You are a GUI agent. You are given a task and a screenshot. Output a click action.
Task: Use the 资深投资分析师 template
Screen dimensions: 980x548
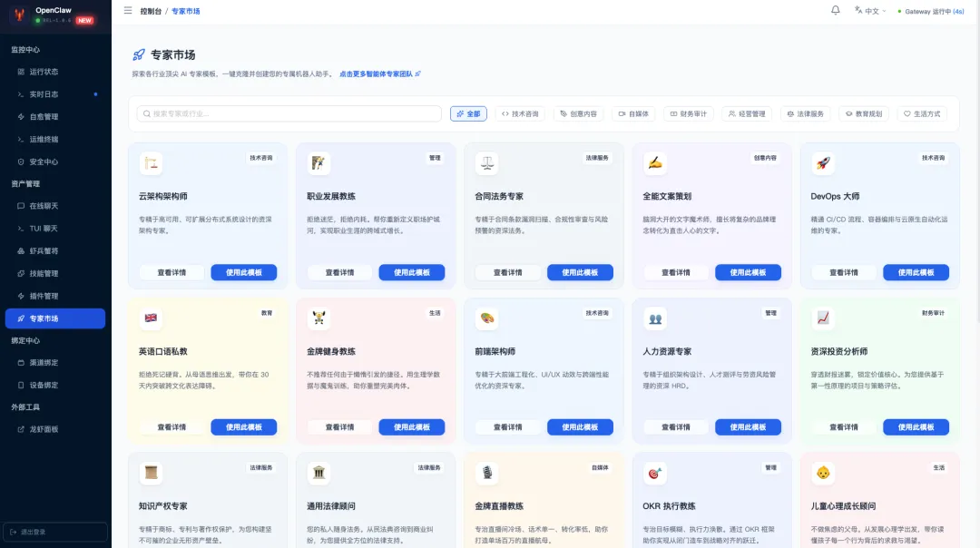(916, 427)
